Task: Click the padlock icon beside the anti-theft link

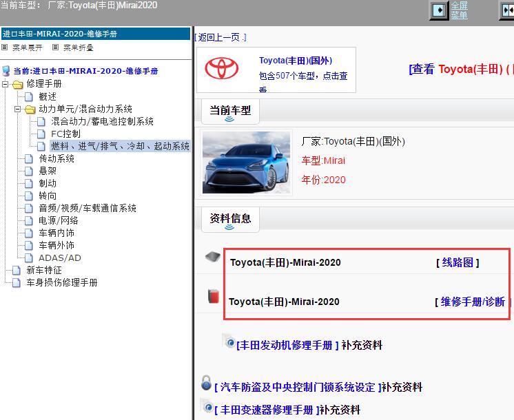Action: tap(206, 383)
